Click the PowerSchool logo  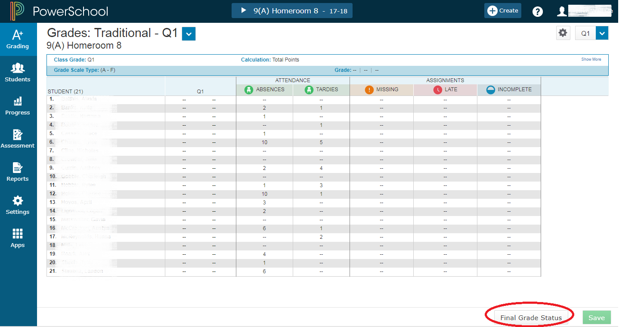click(x=60, y=11)
